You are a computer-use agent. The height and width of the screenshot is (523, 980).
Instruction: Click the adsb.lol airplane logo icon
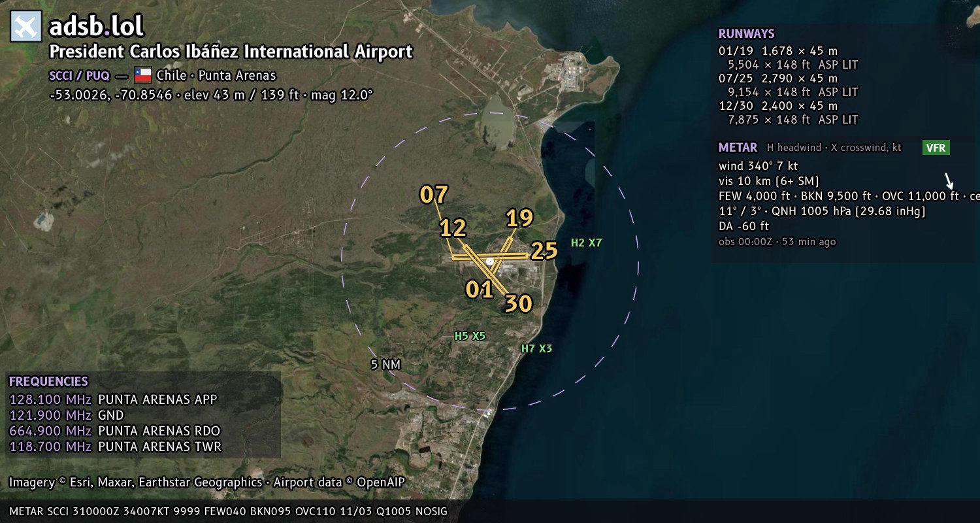26,27
